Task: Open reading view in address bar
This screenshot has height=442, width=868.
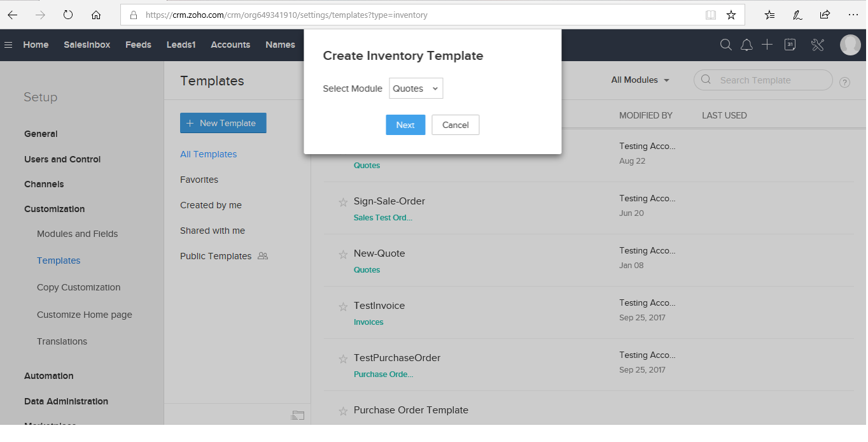Action: 711,15
